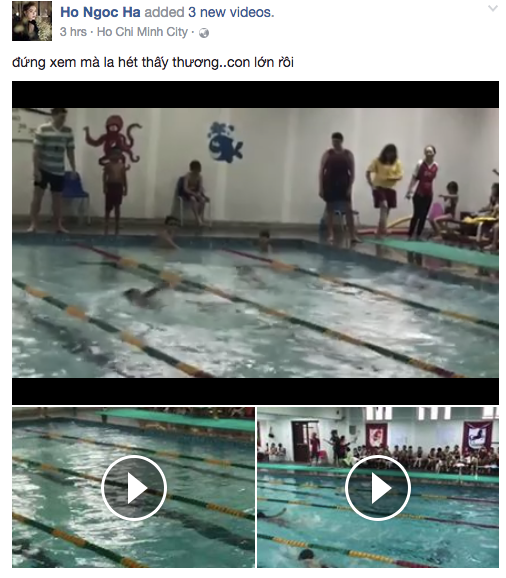
Task: Play the bottom-right swimming video
Action: click(x=378, y=487)
